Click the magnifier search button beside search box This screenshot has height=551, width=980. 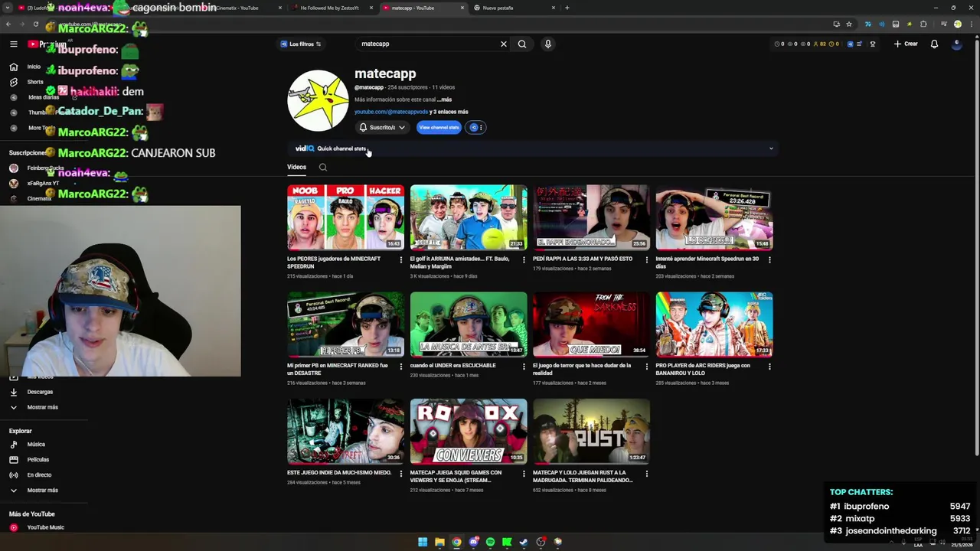point(522,44)
